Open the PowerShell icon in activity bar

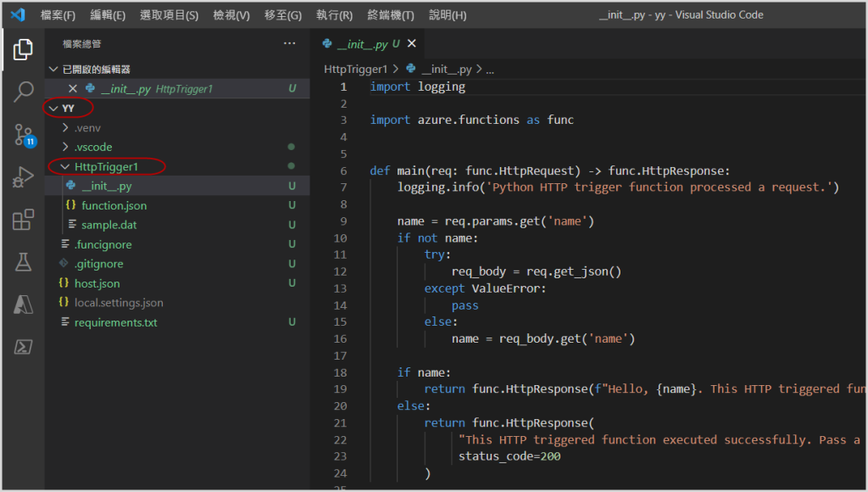point(23,346)
